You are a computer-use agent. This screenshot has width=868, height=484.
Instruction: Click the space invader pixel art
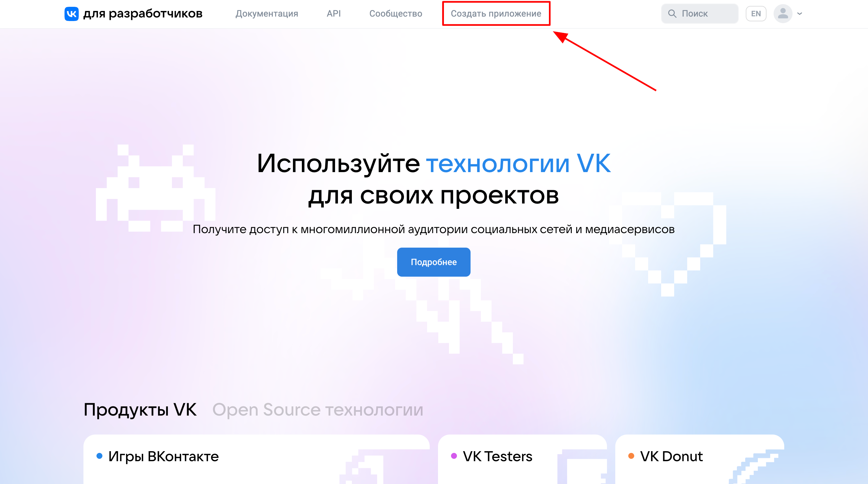tap(156, 188)
